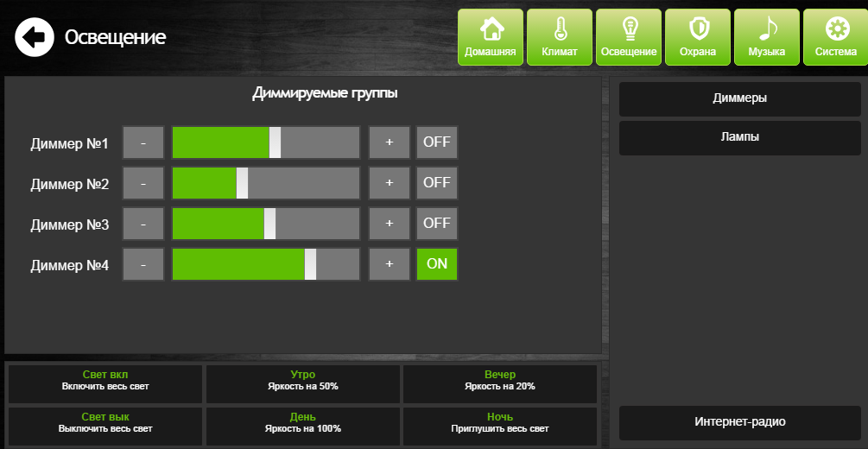The width and height of the screenshot is (868, 449).
Task: Activate the День 100% brightness scene
Action: tap(303, 427)
